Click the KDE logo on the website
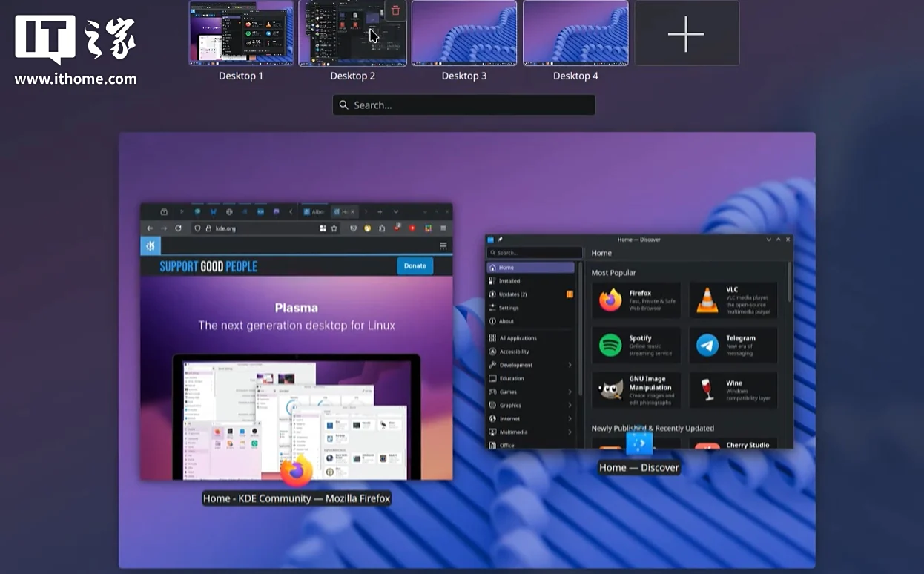The image size is (924, 574). pos(151,246)
